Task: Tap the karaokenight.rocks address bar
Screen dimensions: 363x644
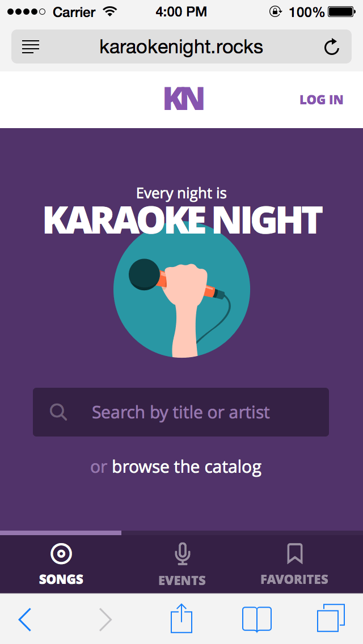Action: [x=181, y=46]
